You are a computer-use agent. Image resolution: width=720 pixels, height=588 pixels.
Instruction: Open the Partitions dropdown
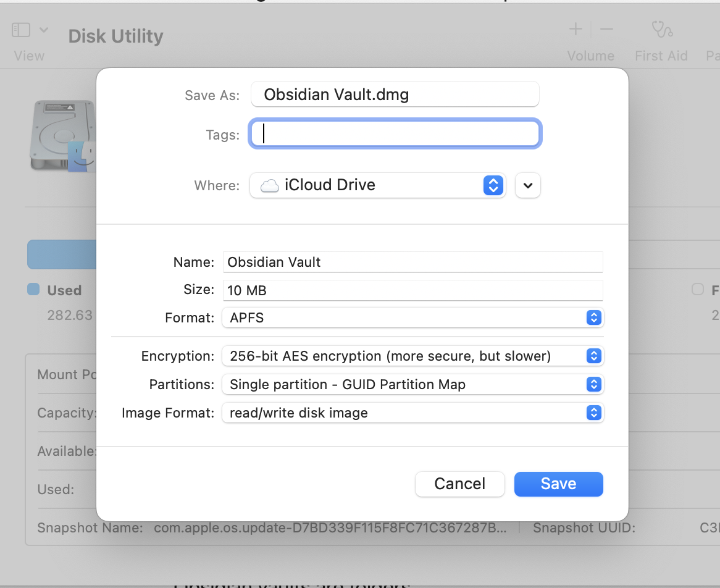(x=413, y=385)
